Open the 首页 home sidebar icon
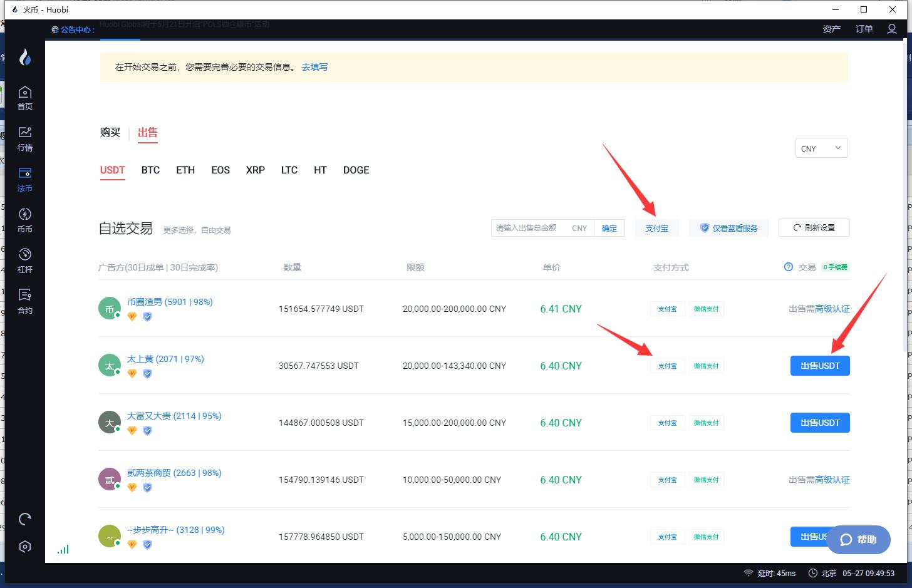 point(24,98)
